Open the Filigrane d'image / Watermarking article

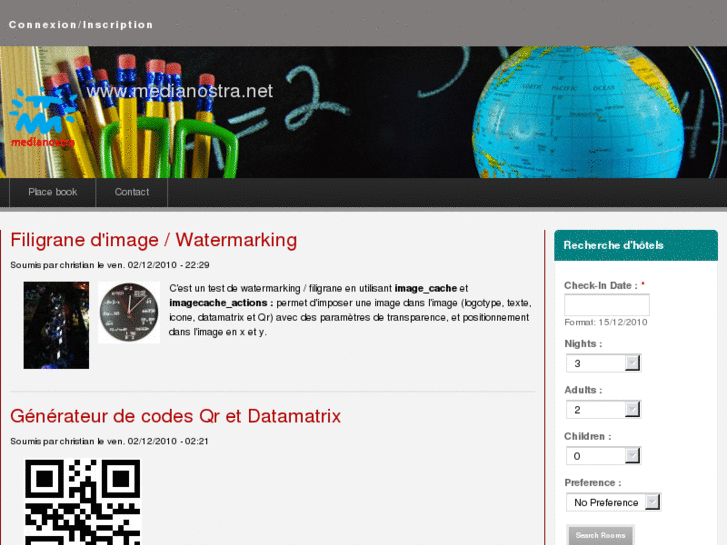[153, 240]
